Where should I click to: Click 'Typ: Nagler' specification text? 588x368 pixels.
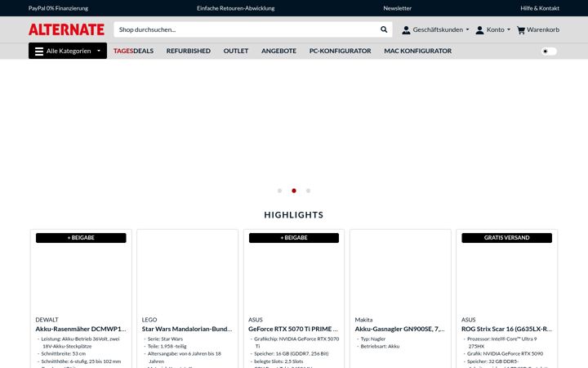pos(372,339)
